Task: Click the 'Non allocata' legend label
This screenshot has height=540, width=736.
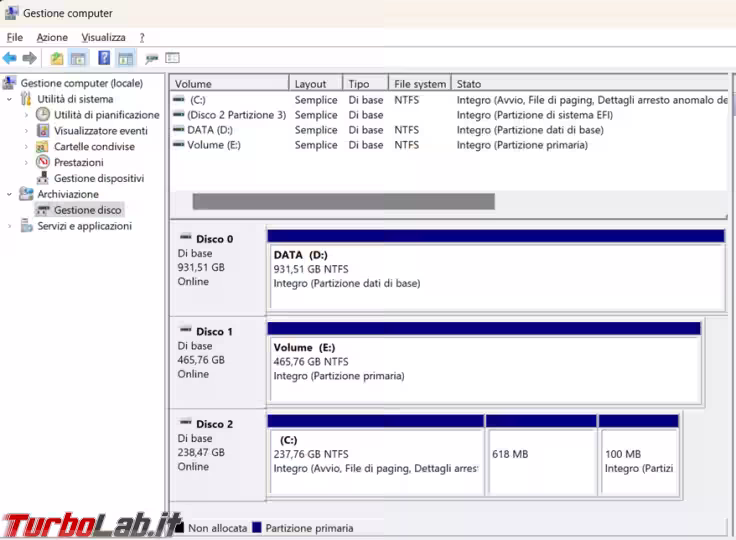Action: tap(217, 528)
